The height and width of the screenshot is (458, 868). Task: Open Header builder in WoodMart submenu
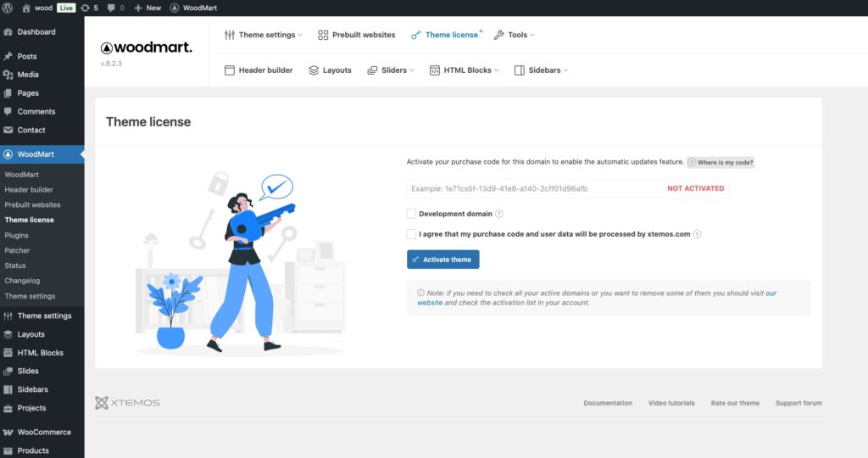(x=29, y=190)
